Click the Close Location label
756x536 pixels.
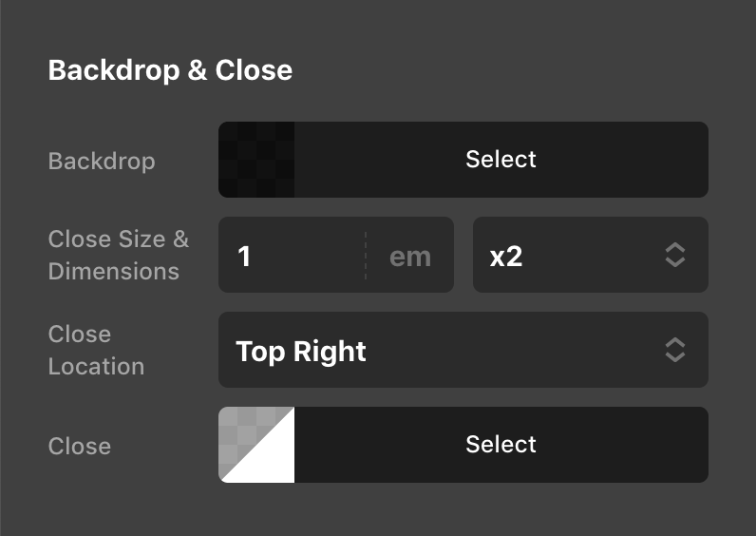pos(96,350)
